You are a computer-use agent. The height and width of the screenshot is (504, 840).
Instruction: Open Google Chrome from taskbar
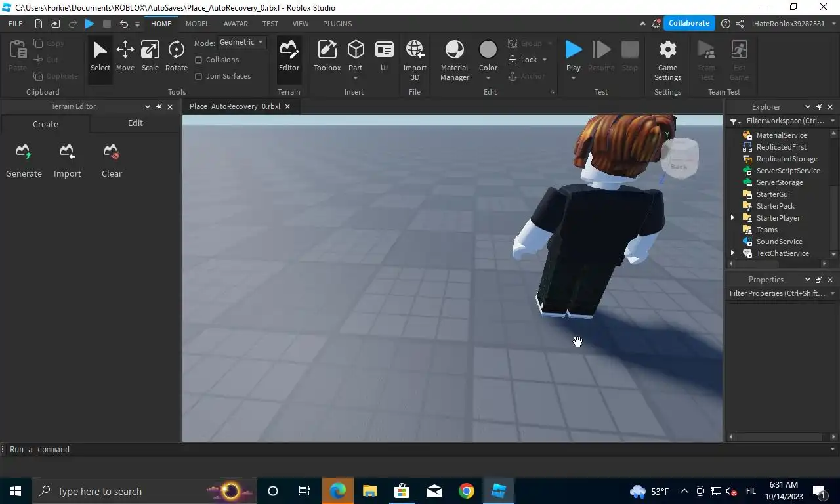coord(467,491)
